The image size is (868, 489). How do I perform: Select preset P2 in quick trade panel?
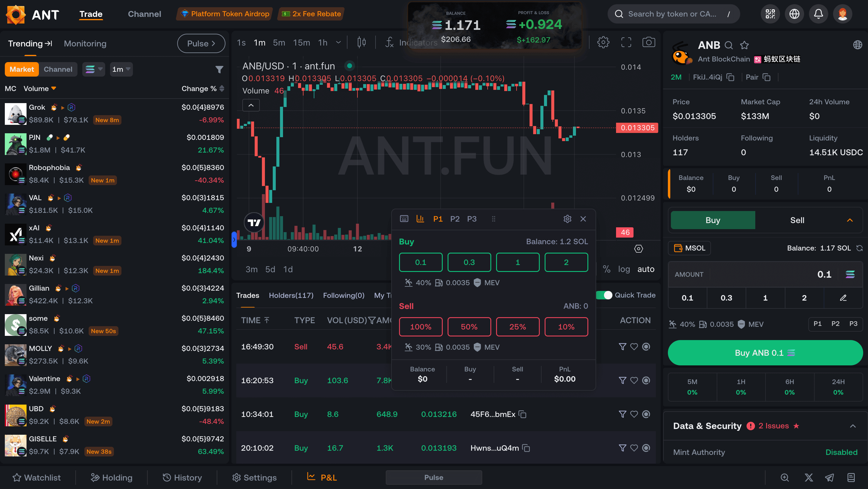pos(454,219)
